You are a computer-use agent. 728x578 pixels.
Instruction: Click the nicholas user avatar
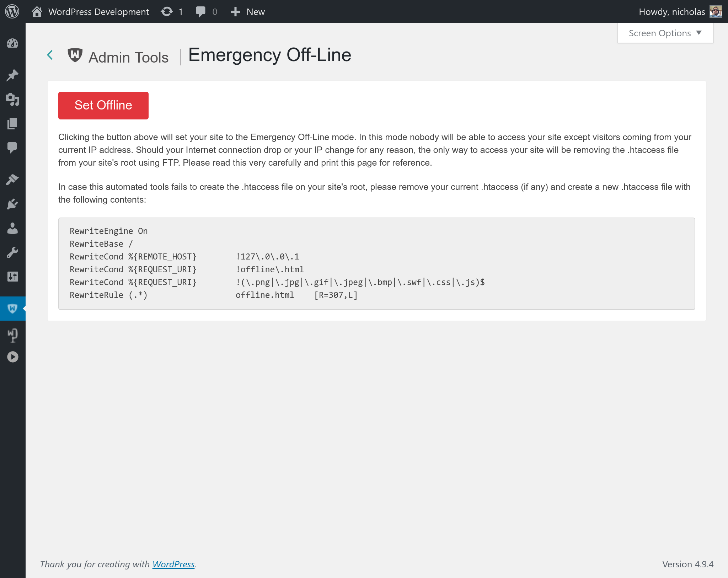click(x=716, y=11)
